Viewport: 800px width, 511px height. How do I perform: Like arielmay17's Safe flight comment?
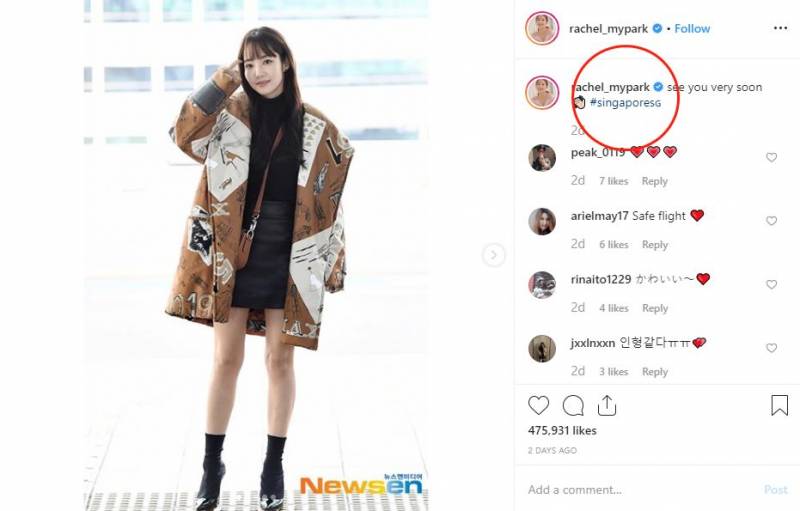(x=771, y=221)
